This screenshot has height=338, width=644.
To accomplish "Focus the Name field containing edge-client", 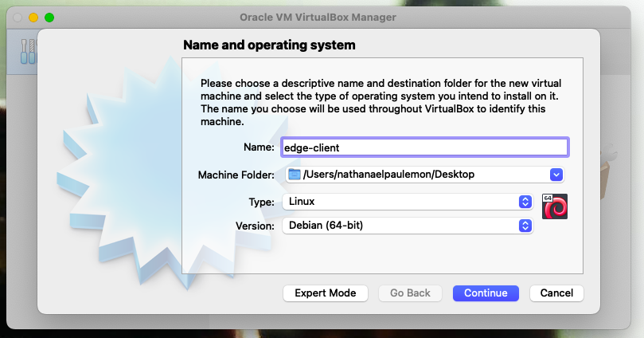I will coord(425,147).
